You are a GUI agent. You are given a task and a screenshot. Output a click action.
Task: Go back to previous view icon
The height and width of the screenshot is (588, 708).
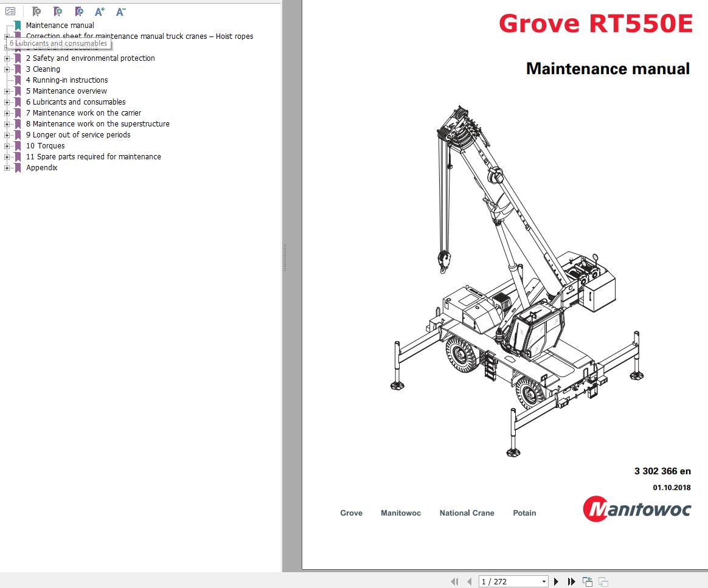[x=588, y=581]
